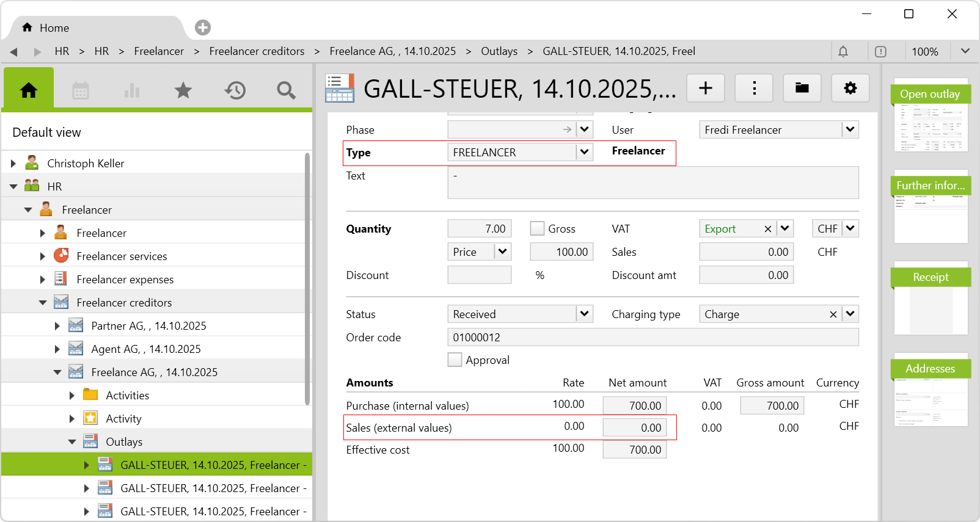Enable the Approval checkbox

455,360
